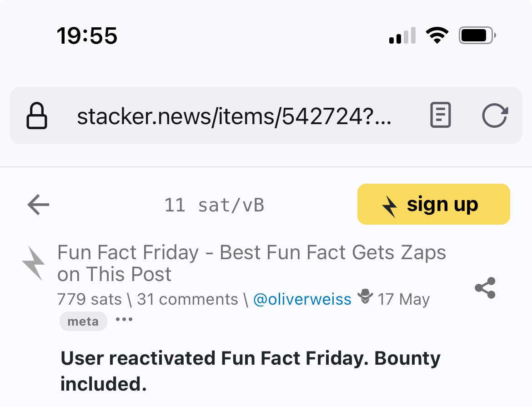Reload the stacker.news page

pos(495,116)
